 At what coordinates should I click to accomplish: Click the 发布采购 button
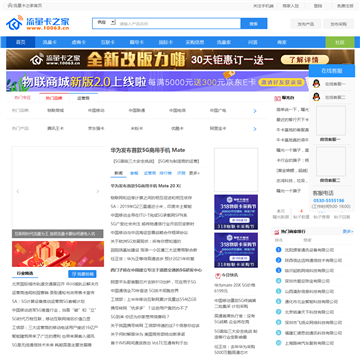338,24
